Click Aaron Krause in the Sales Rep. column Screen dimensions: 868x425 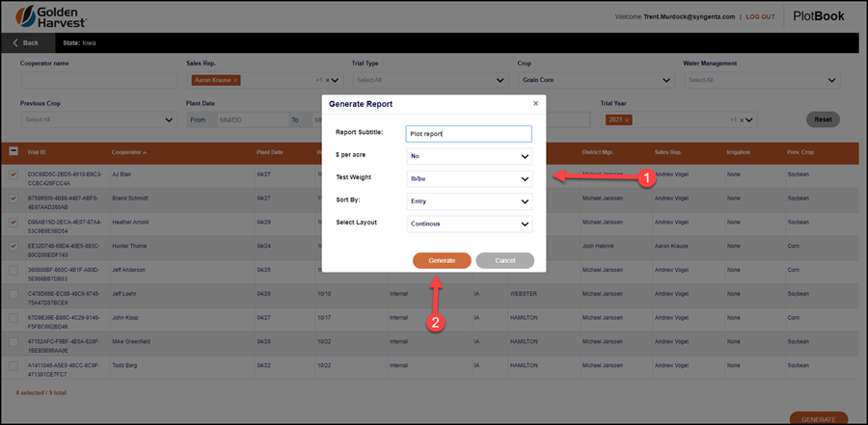(x=671, y=246)
